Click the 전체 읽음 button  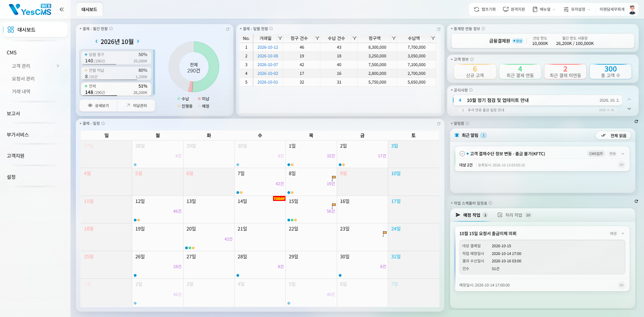[x=613, y=136]
